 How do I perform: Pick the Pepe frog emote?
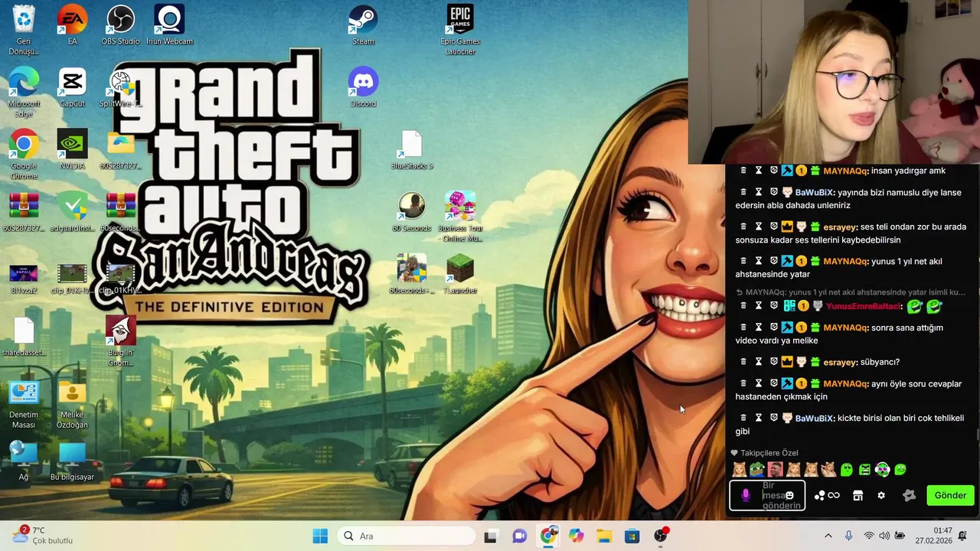(x=756, y=469)
